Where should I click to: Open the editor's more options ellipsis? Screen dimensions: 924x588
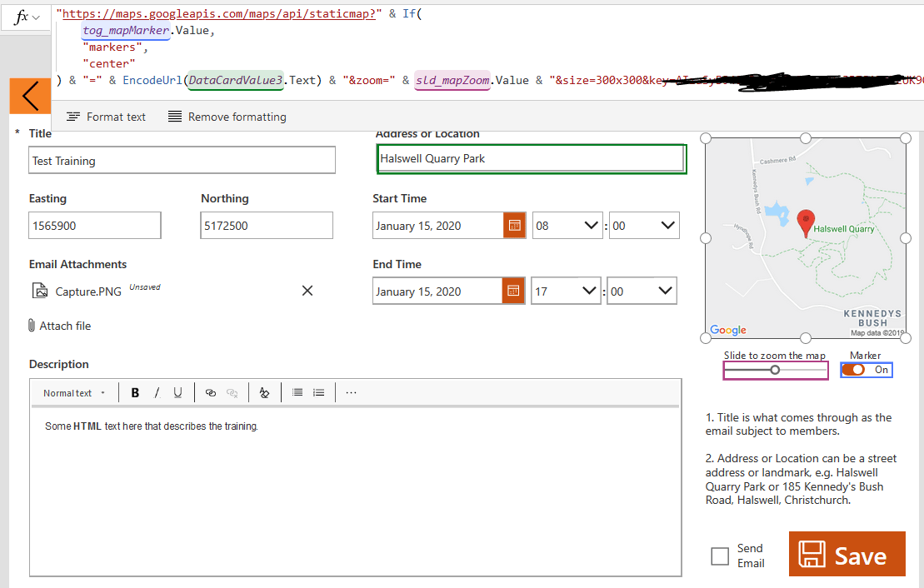[x=351, y=393]
